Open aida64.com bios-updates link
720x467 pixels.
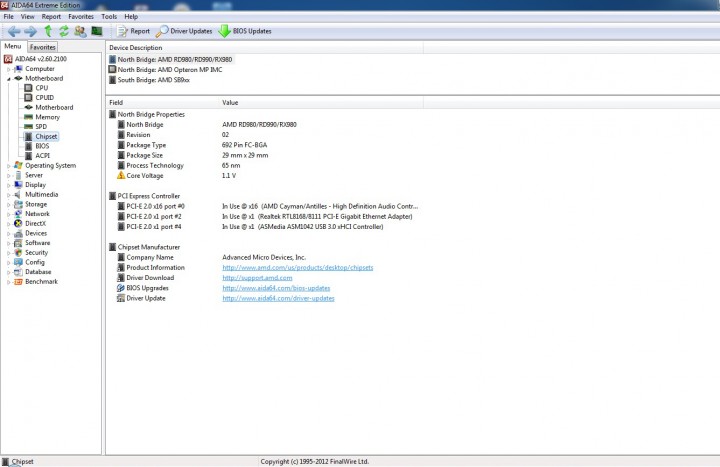276,288
